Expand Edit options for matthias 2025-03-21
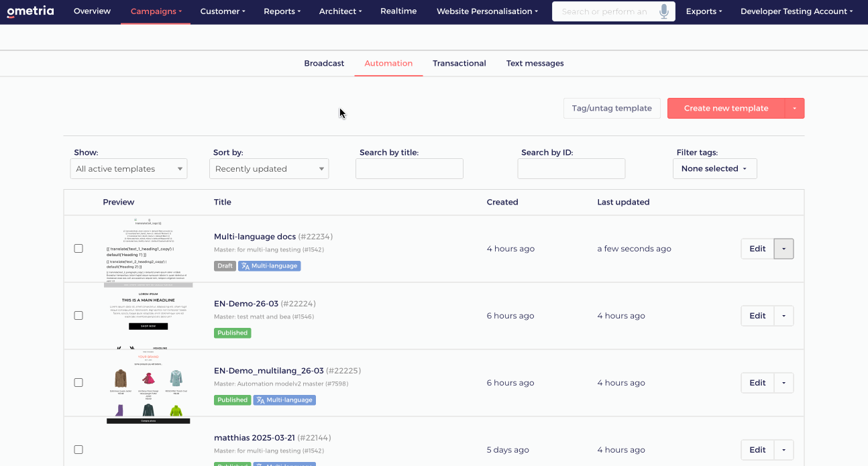This screenshot has width=868, height=466. (x=784, y=450)
